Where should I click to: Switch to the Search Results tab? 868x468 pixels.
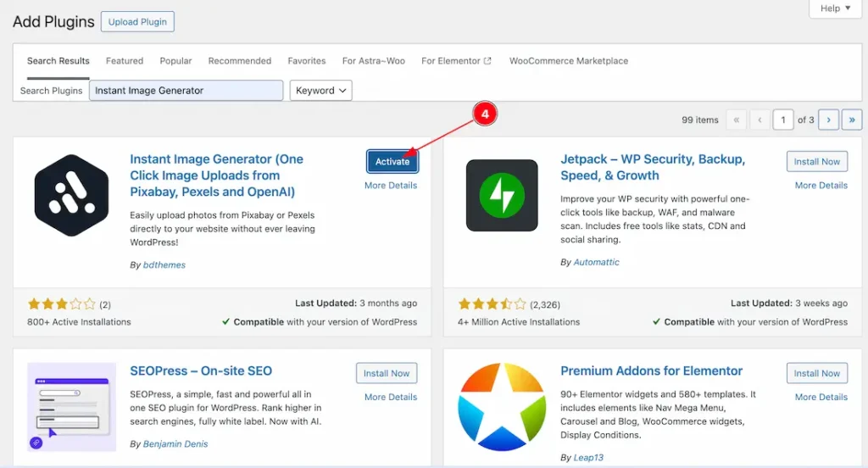(58, 61)
